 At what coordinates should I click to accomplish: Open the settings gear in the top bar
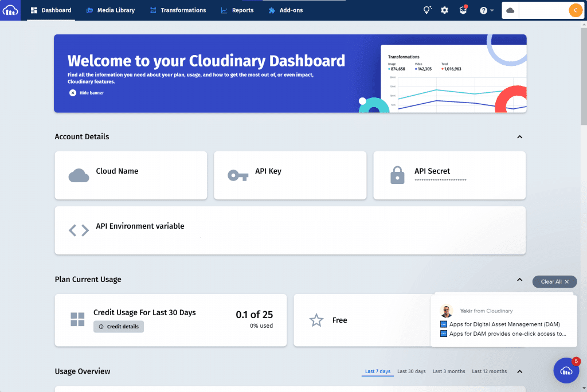(x=444, y=10)
